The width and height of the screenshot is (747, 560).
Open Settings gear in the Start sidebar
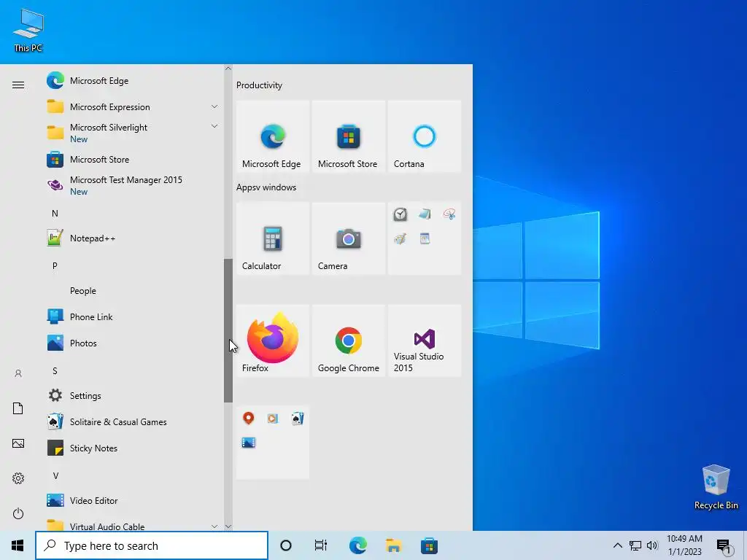pyautogui.click(x=18, y=478)
